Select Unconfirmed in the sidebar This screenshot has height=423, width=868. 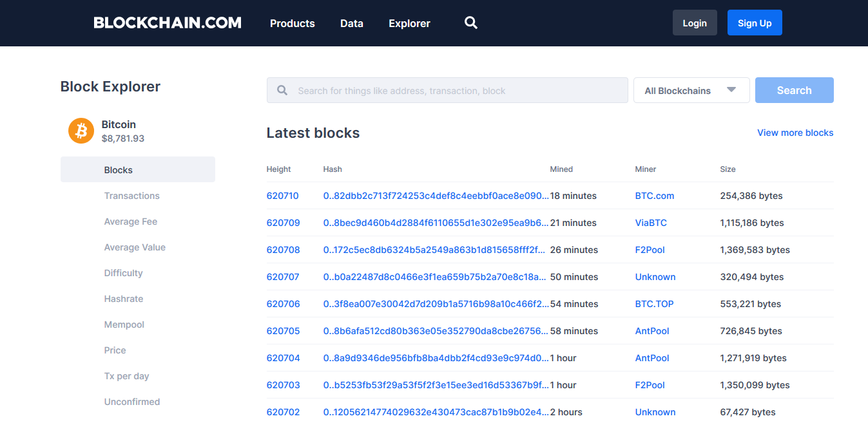[132, 402]
